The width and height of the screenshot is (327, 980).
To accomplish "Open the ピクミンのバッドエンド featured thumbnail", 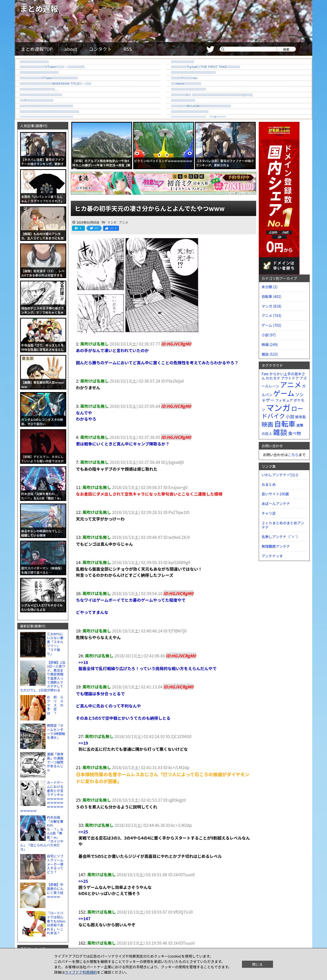I will tap(163, 145).
